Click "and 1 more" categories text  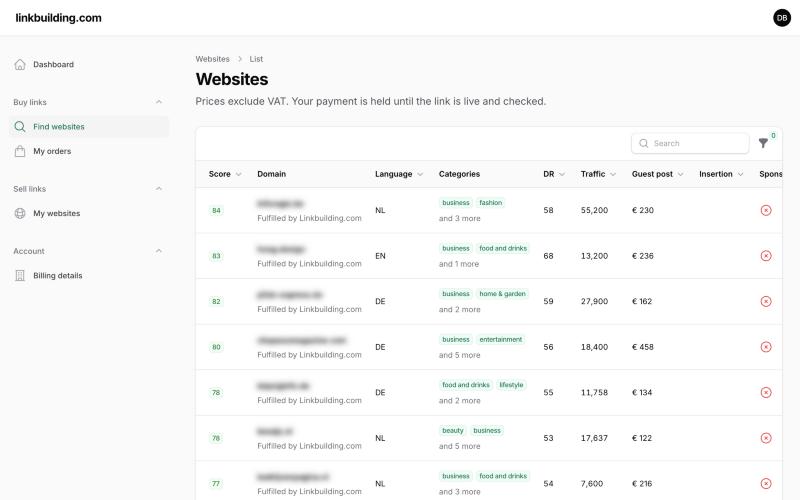(x=459, y=264)
